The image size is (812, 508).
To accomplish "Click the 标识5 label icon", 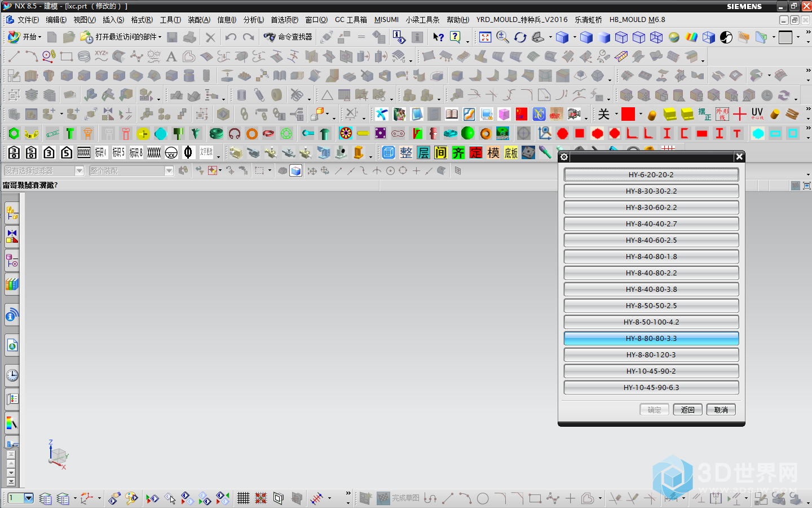I will point(118,153).
